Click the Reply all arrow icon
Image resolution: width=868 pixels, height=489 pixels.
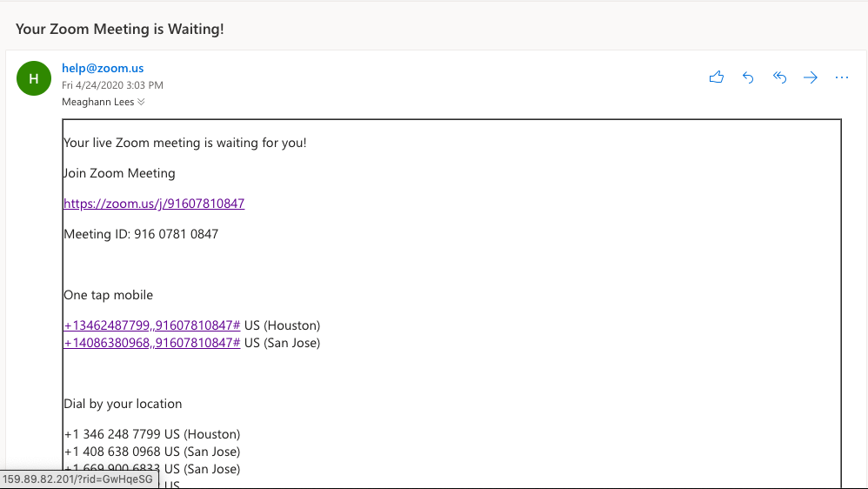[779, 77]
